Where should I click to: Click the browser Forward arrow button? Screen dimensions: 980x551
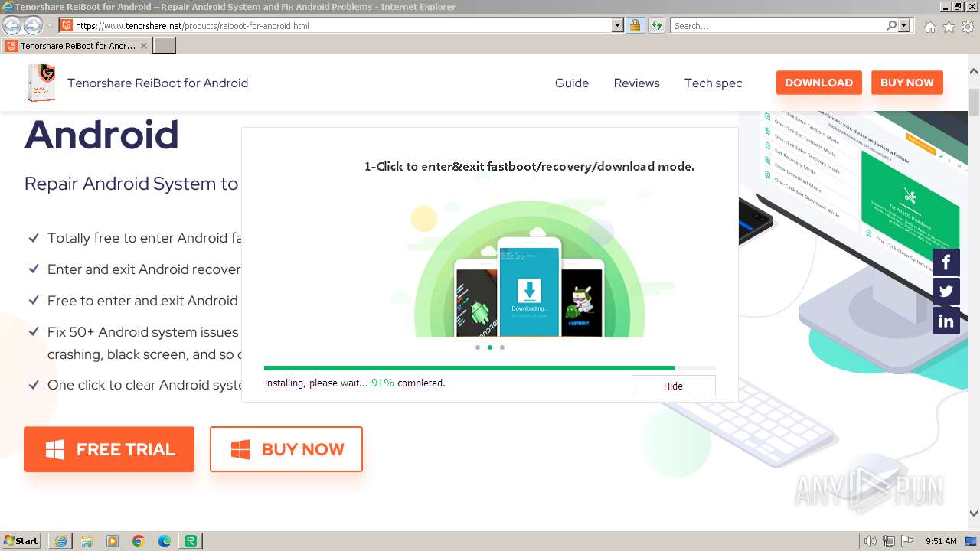point(33,25)
